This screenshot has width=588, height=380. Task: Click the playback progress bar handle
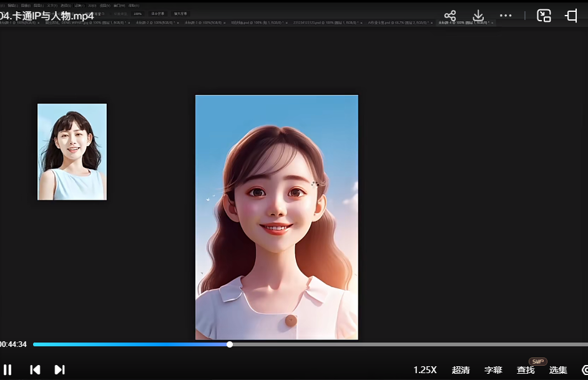pos(230,344)
